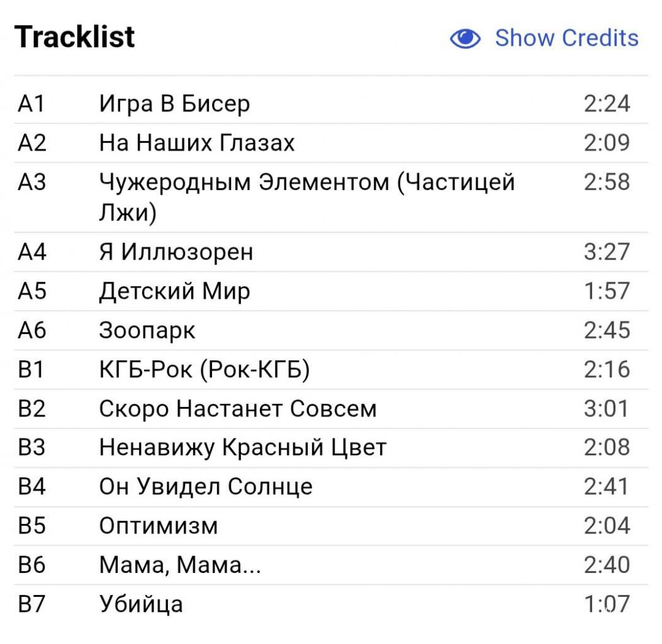This screenshot has width=662, height=644.
Task: Select the Tracklist heading
Action: click(x=75, y=36)
